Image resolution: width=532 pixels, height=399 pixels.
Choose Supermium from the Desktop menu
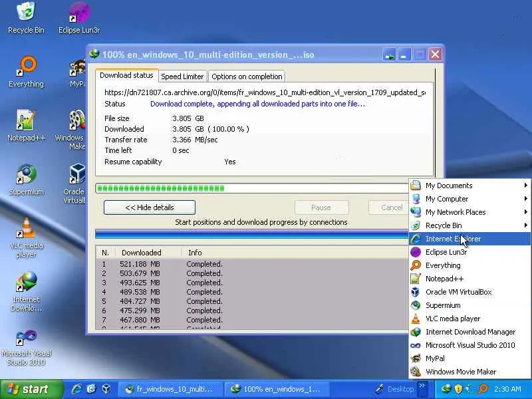point(469,305)
